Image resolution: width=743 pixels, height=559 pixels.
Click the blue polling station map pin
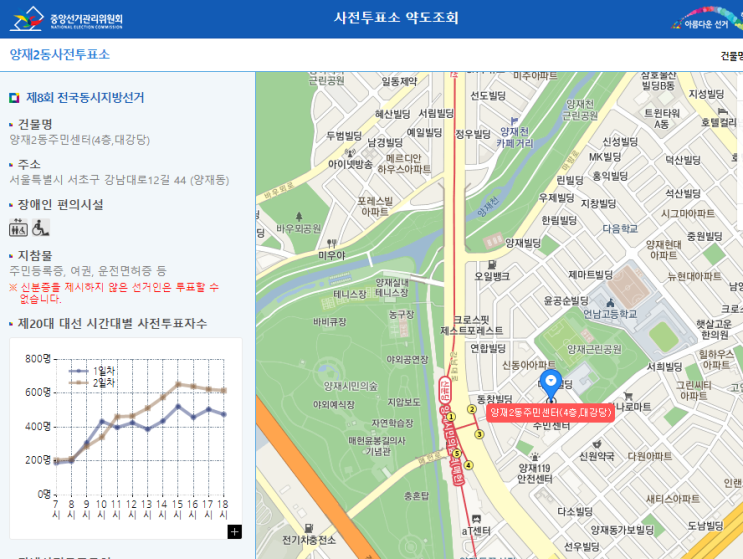coord(551,384)
